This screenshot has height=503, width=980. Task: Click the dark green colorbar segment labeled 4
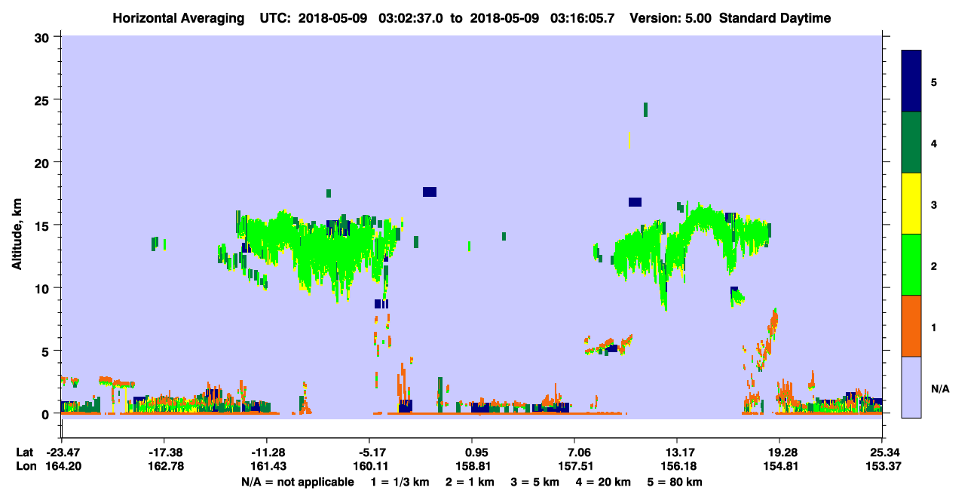pos(911,143)
